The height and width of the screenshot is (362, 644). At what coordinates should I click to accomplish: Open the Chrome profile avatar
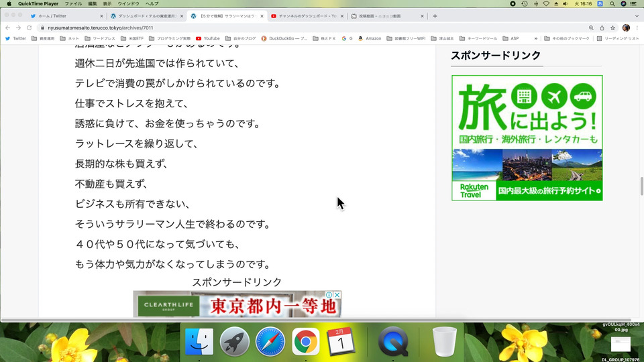point(626,28)
